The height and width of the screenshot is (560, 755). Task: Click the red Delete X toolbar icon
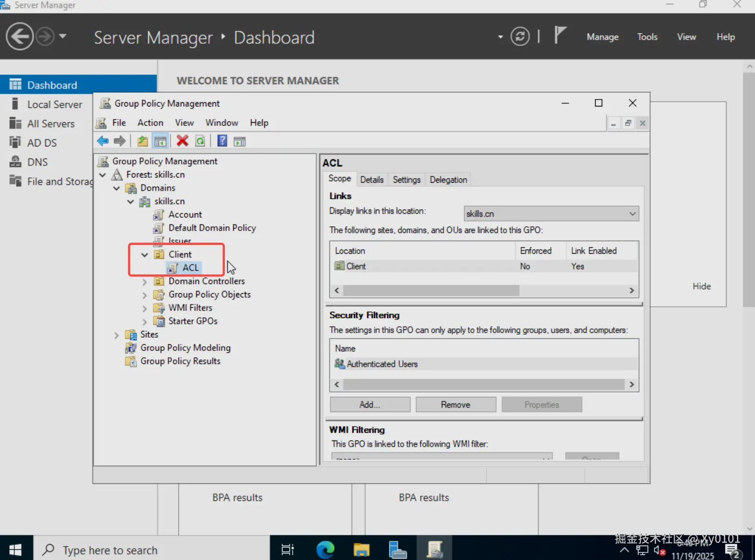[183, 141]
